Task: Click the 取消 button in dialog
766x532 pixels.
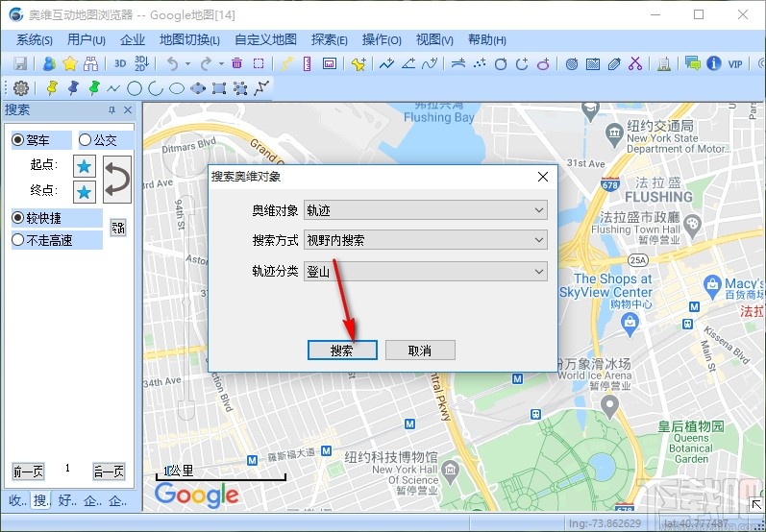Action: [x=420, y=350]
